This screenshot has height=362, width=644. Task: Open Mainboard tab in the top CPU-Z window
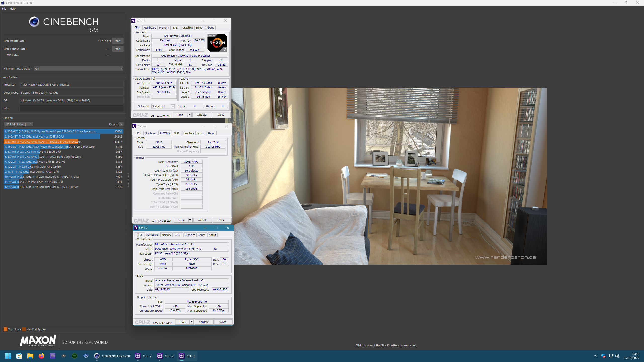point(150,28)
